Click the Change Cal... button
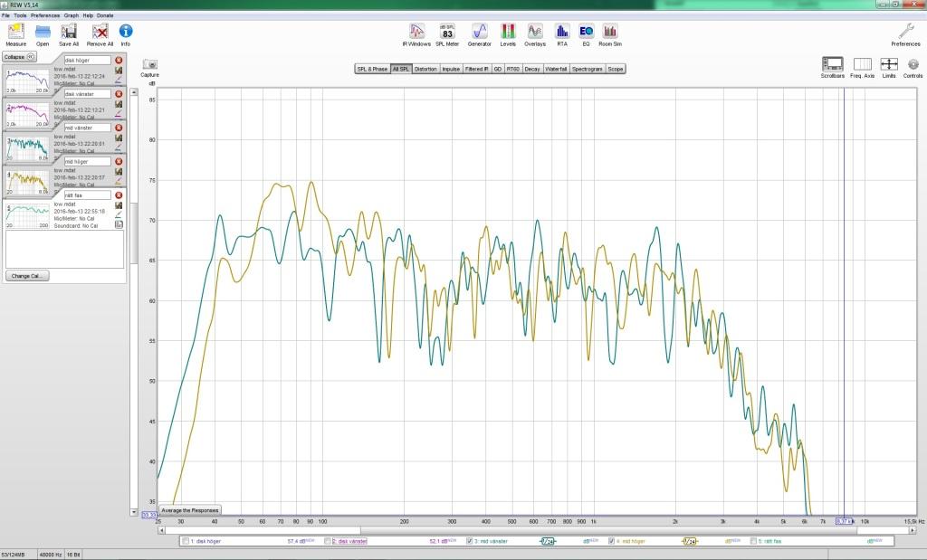This screenshot has height=560, width=927. [x=27, y=276]
